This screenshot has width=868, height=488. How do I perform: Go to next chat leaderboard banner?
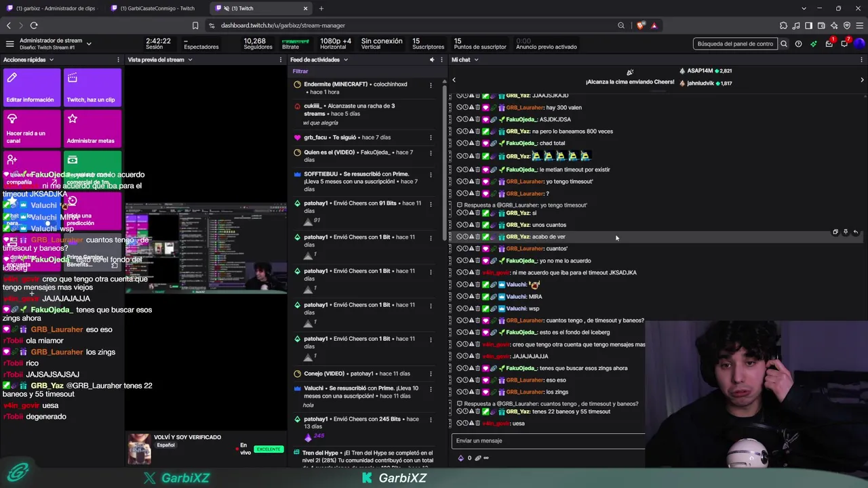pyautogui.click(x=862, y=80)
